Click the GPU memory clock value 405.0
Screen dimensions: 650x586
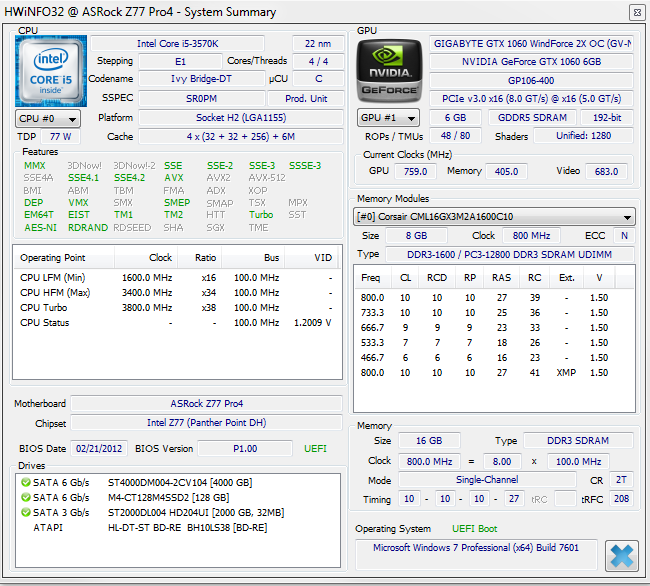tap(506, 172)
